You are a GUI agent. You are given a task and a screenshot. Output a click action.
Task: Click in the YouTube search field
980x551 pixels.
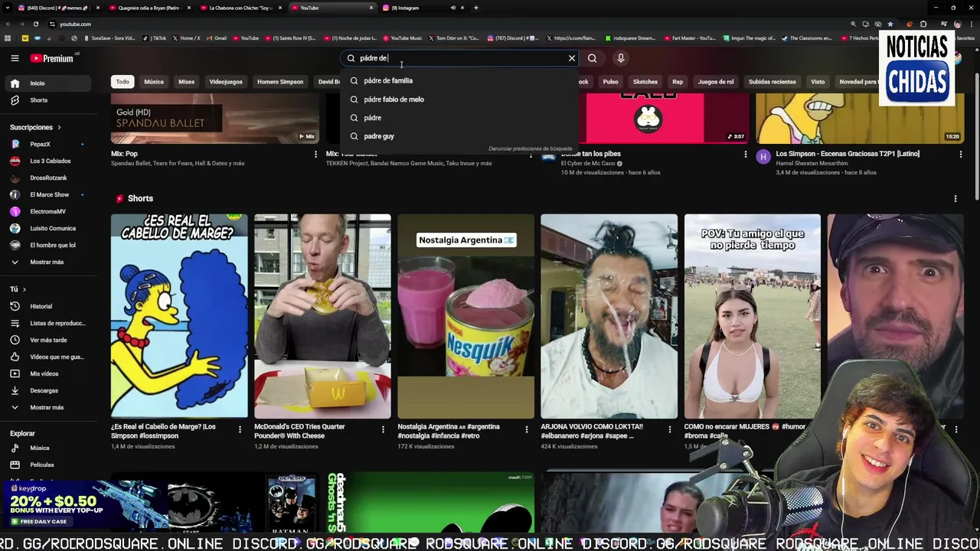pos(459,58)
